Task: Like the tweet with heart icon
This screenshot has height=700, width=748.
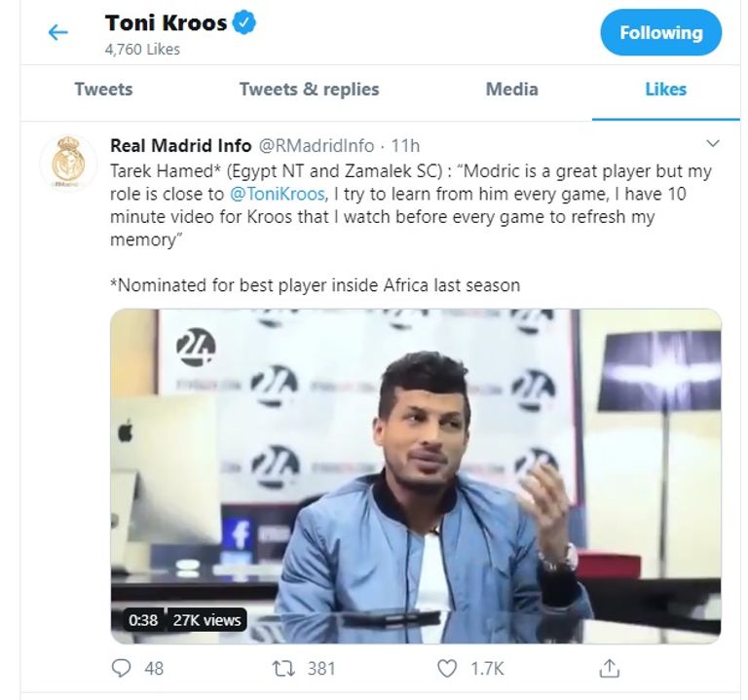Action: [447, 668]
